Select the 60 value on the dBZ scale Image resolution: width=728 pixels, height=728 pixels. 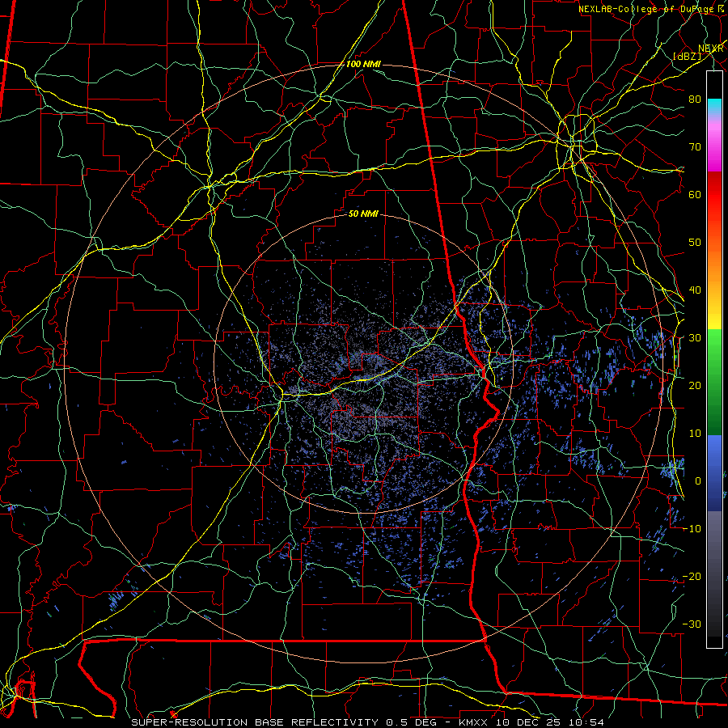[x=695, y=194]
